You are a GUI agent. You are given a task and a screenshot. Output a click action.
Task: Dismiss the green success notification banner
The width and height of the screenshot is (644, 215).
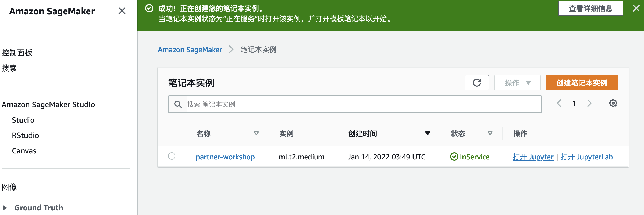(636, 8)
